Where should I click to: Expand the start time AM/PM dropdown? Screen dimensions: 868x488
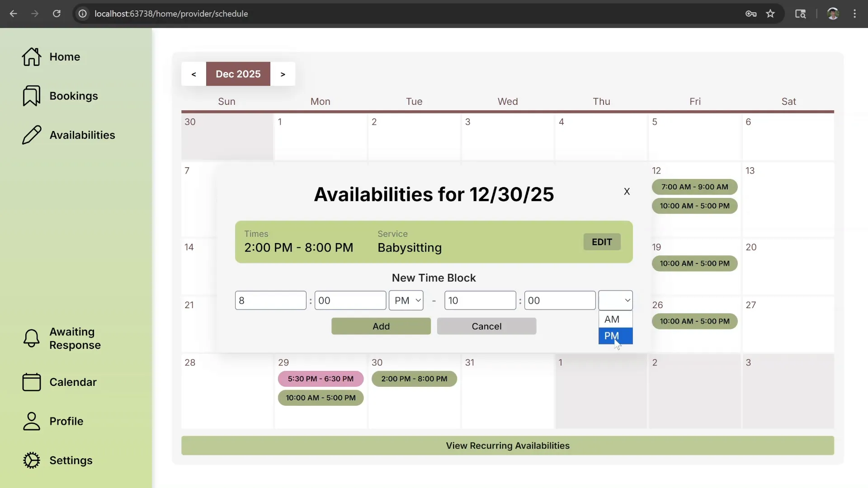pos(406,300)
